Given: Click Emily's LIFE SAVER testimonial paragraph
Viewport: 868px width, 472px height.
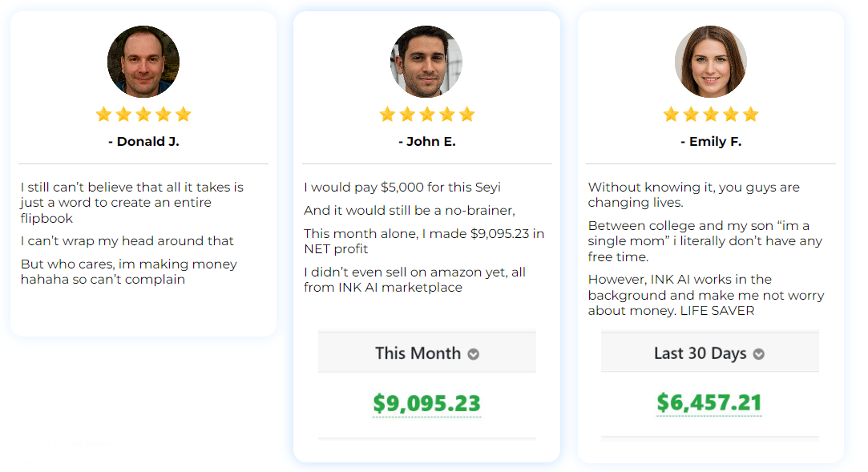Looking at the screenshot, I should click(706, 295).
